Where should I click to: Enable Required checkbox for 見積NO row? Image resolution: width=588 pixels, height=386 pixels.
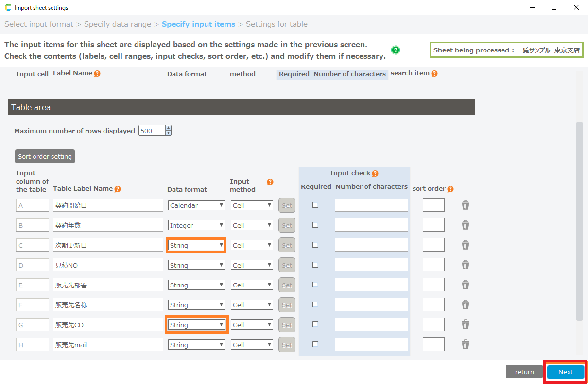(315, 265)
